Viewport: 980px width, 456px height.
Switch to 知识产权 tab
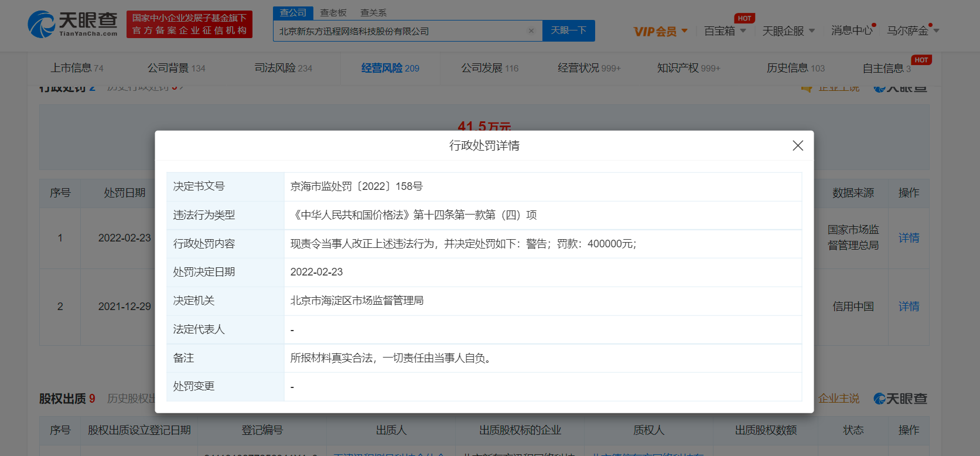[688, 68]
